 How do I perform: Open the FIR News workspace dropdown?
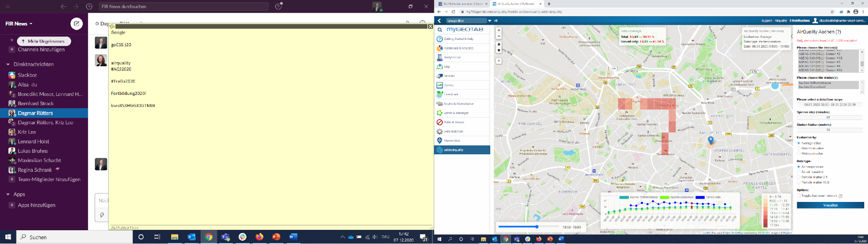coord(19,24)
